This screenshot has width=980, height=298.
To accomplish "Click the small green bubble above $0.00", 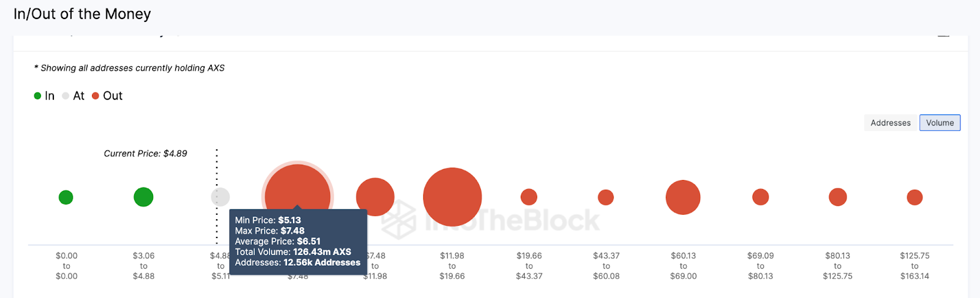I will (x=66, y=198).
